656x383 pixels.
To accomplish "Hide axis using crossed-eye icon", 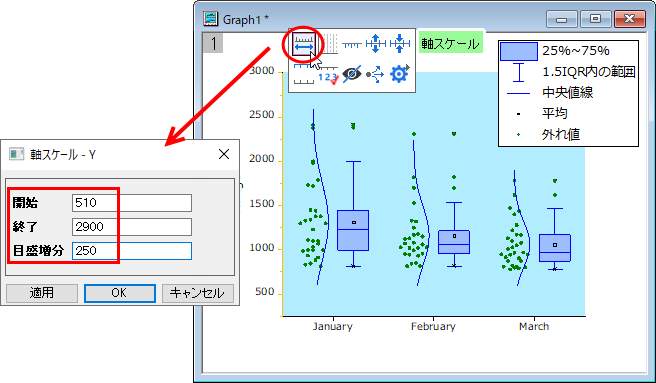I will pyautogui.click(x=351, y=75).
